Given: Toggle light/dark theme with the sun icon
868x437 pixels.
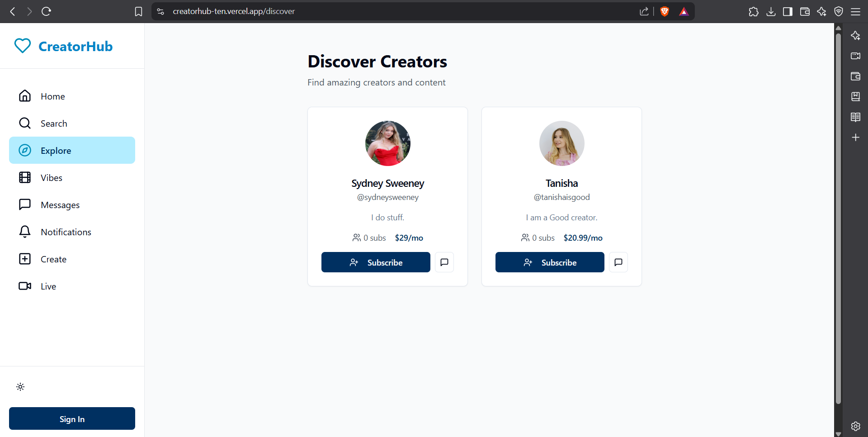Looking at the screenshot, I should click(x=20, y=387).
